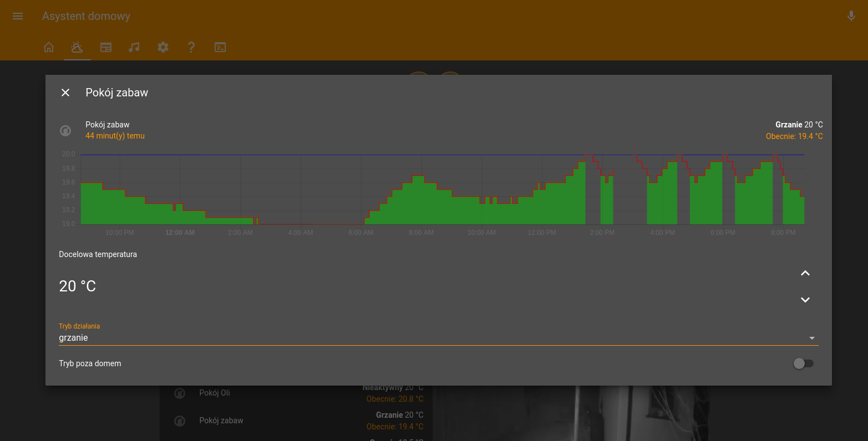
Task: Increase target temperature with up chevron
Action: (x=805, y=273)
